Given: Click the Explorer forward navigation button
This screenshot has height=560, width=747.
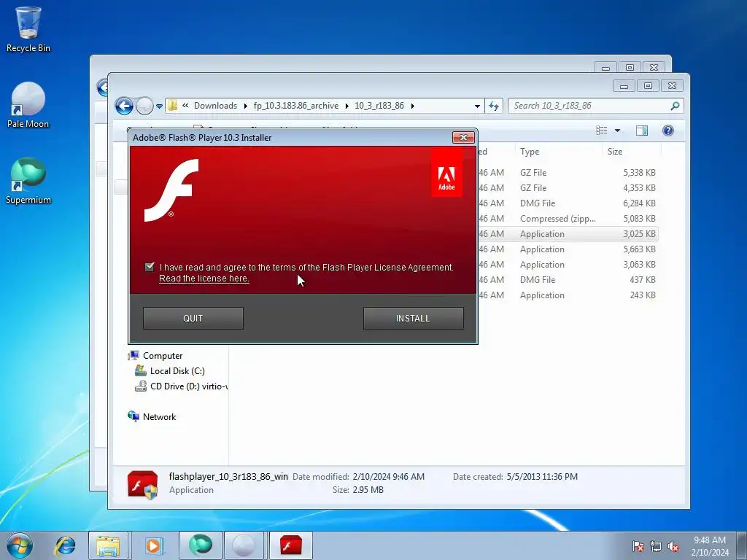Looking at the screenshot, I should [144, 106].
